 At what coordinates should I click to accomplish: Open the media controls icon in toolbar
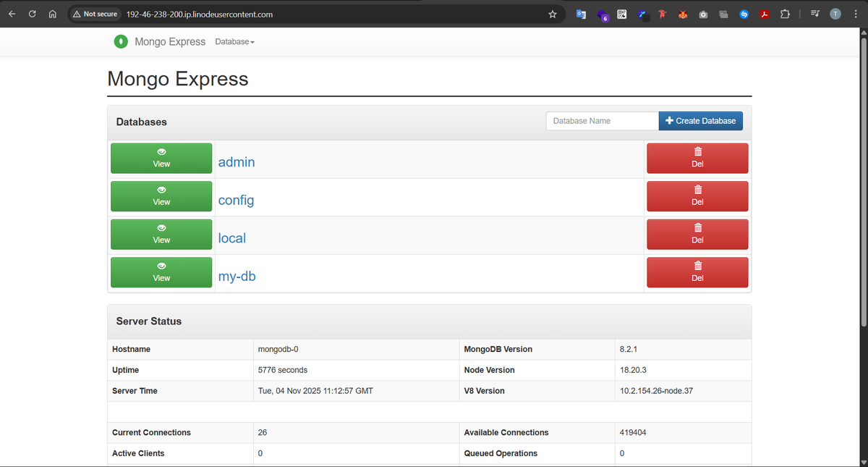point(815,14)
